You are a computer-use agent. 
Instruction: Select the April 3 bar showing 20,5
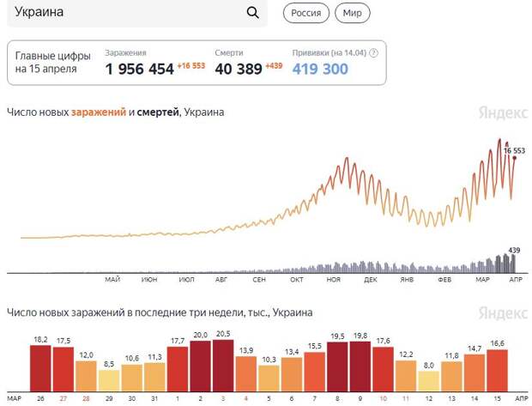pos(223,366)
